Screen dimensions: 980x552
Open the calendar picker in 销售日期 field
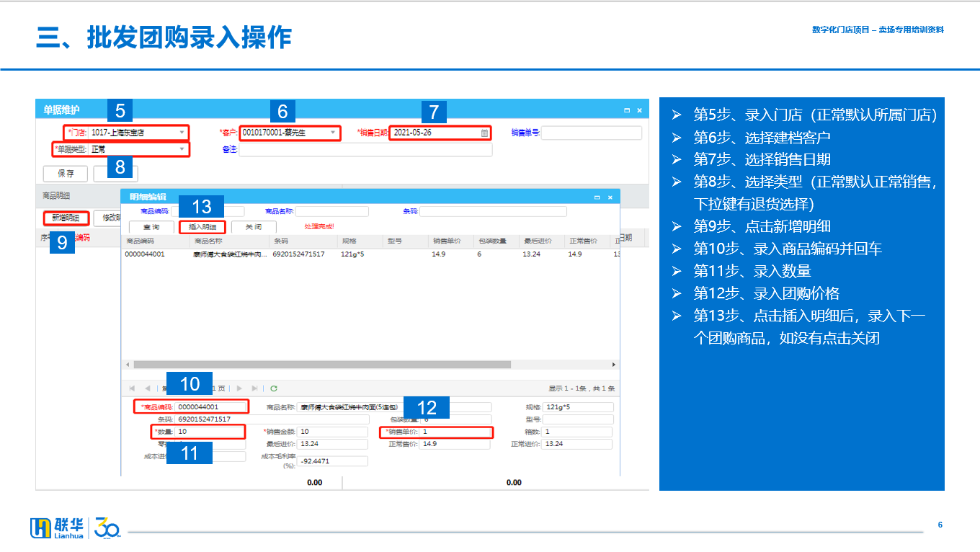(484, 133)
